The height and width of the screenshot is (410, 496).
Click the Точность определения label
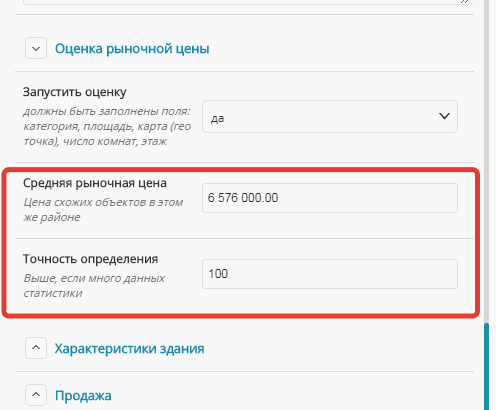(90, 259)
